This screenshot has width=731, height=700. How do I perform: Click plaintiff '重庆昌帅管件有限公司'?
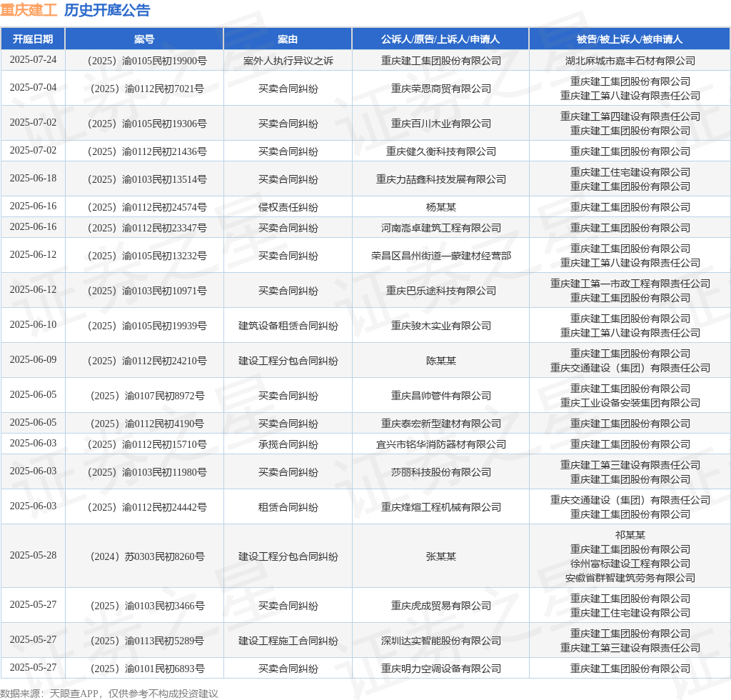440,396
